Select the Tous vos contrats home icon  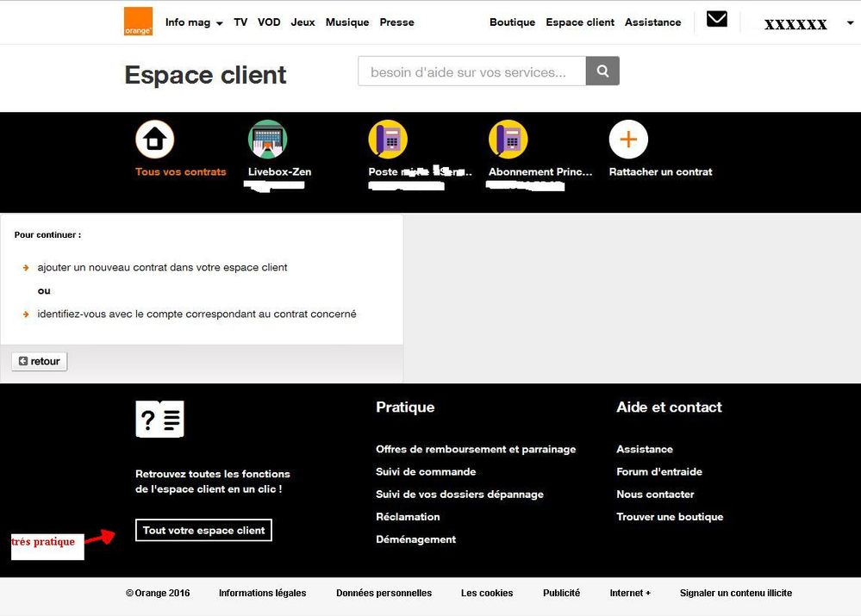(x=155, y=140)
